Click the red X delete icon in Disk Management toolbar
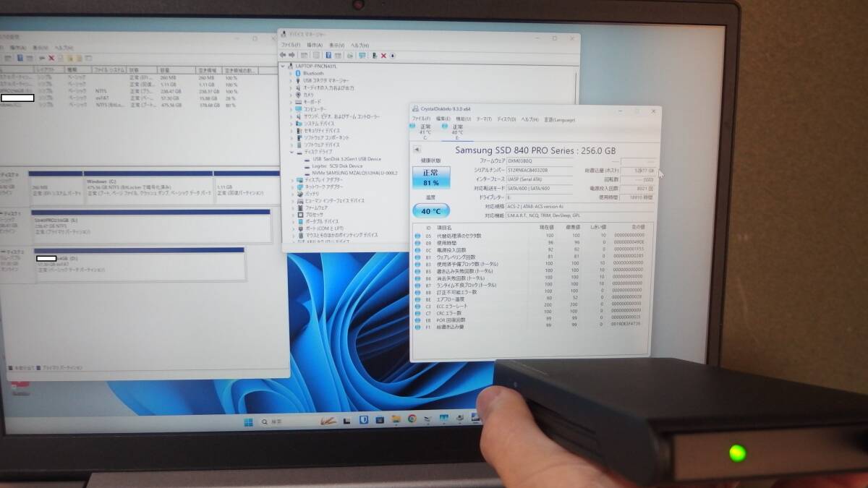Image resolution: width=868 pixels, height=488 pixels. point(51,57)
